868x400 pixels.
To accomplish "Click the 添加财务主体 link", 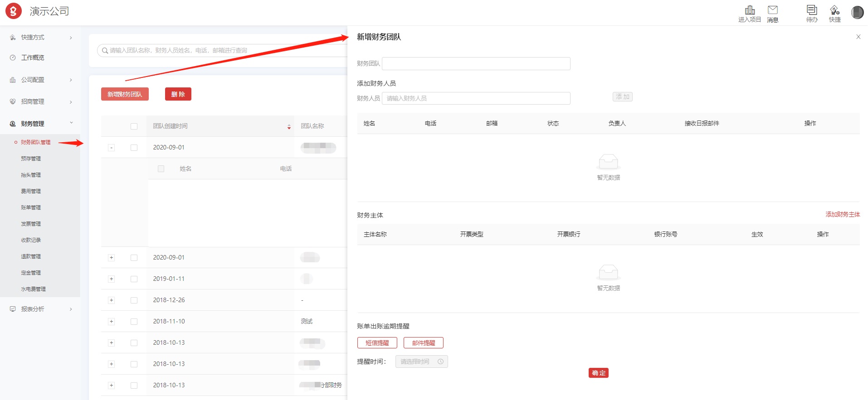I will pos(842,214).
